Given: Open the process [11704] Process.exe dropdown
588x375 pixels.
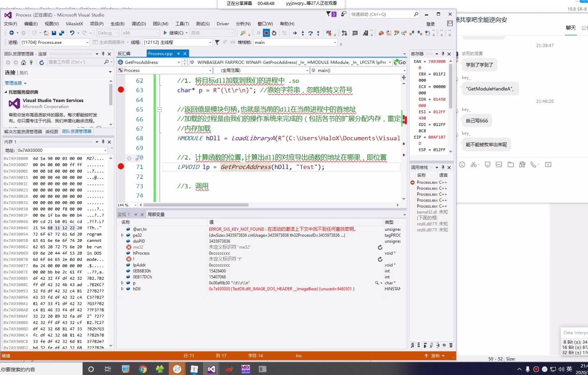Looking at the screenshot, I should coord(55,42).
